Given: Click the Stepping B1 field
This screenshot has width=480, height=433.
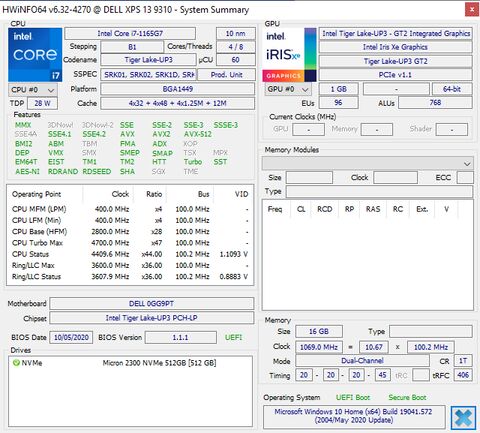Looking at the screenshot, I should (x=132, y=47).
